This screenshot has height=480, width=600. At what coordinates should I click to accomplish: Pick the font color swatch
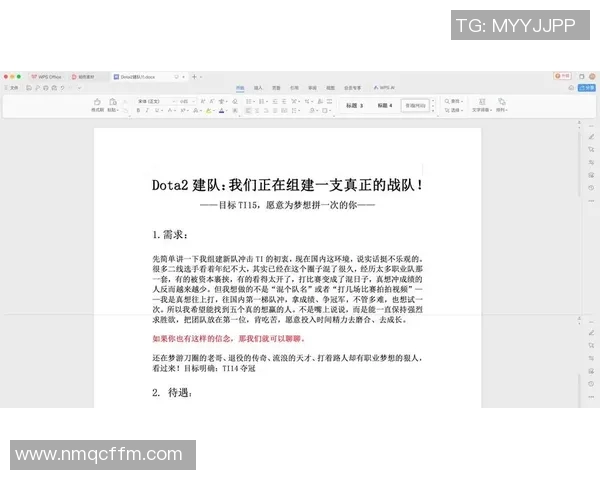[x=221, y=110]
